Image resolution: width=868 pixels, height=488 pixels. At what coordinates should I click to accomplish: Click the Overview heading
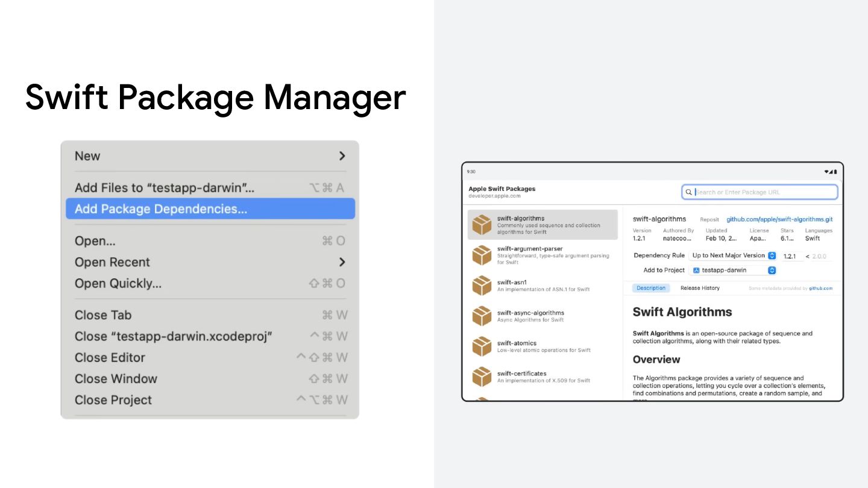[x=656, y=360]
